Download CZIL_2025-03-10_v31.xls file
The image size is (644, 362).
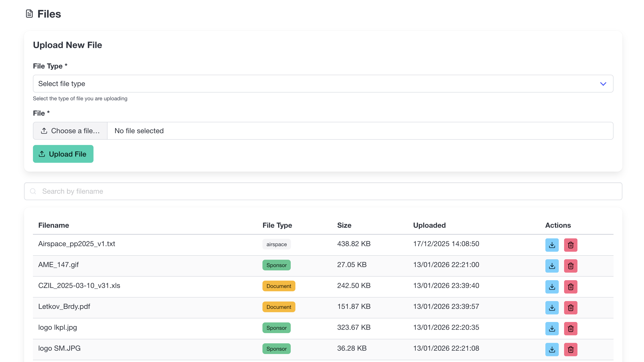[x=552, y=287]
